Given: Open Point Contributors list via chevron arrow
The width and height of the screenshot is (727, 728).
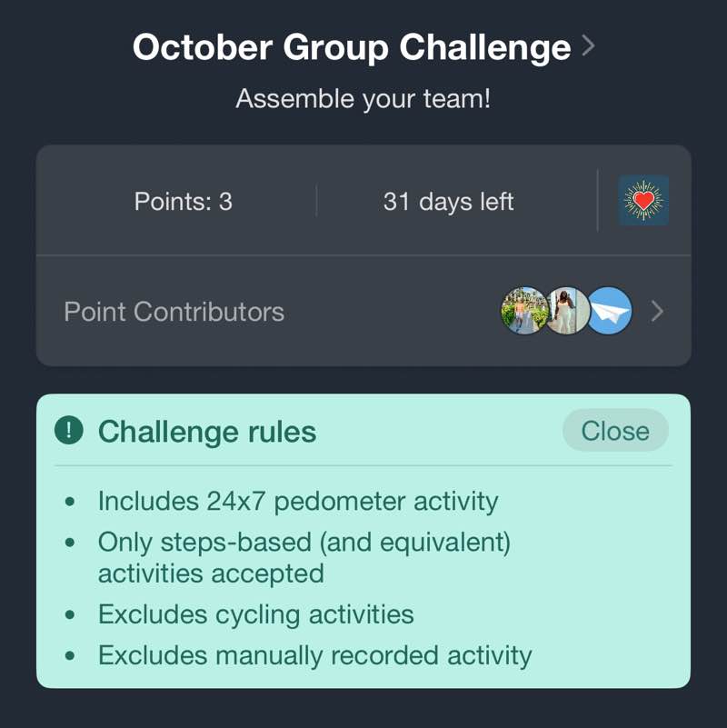Looking at the screenshot, I should click(x=657, y=312).
